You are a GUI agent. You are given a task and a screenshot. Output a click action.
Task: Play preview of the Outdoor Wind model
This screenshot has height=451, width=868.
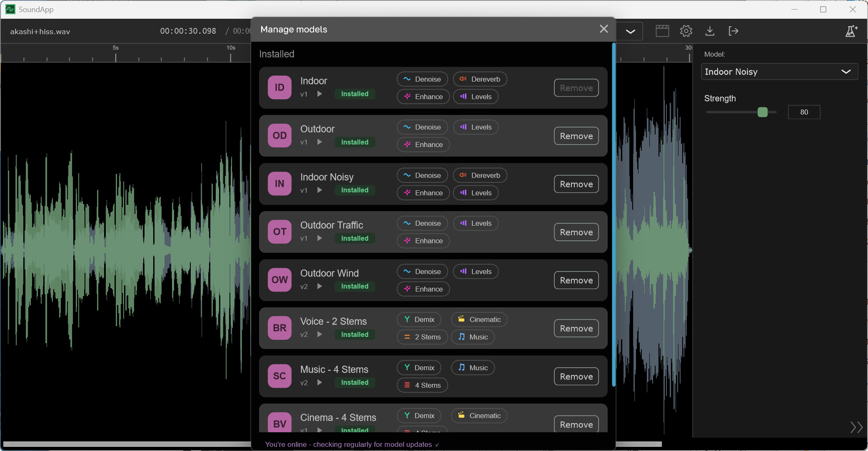coord(319,287)
